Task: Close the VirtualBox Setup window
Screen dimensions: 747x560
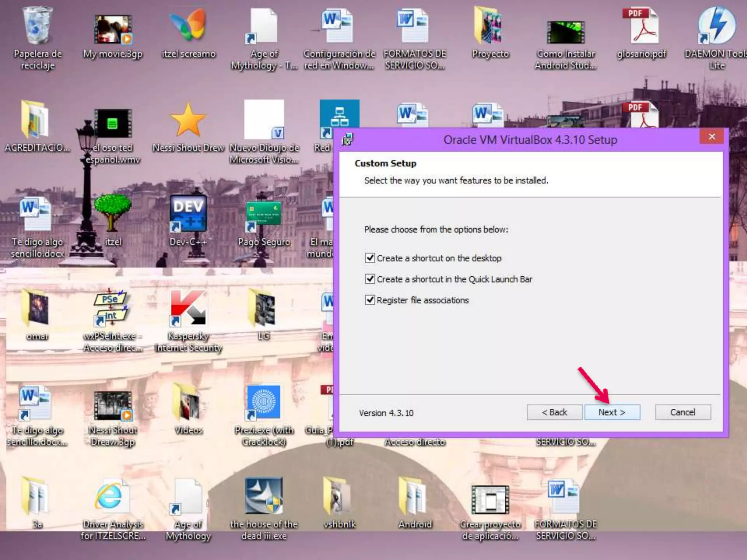Action: pos(712,137)
